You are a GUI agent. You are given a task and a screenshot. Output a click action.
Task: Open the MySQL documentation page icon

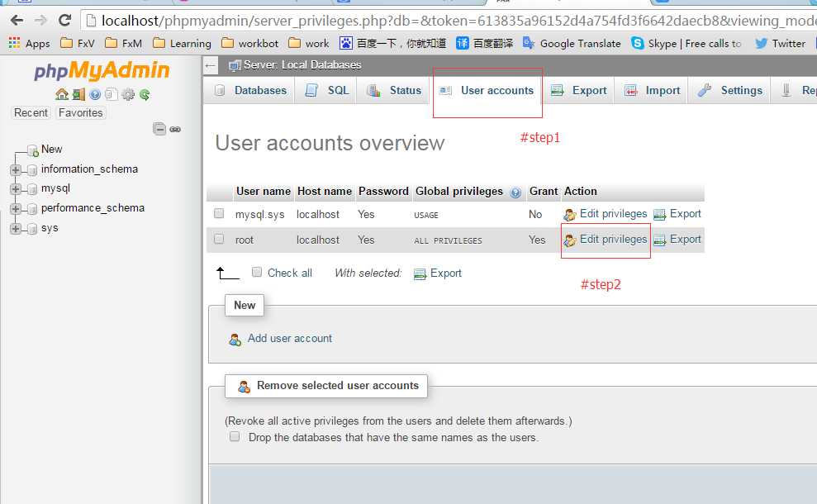coord(111,94)
